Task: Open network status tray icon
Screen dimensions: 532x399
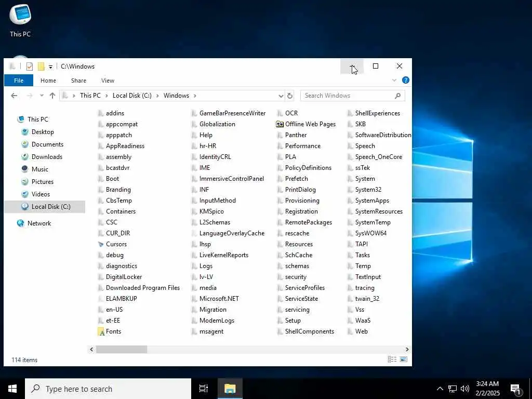Action: click(453, 389)
